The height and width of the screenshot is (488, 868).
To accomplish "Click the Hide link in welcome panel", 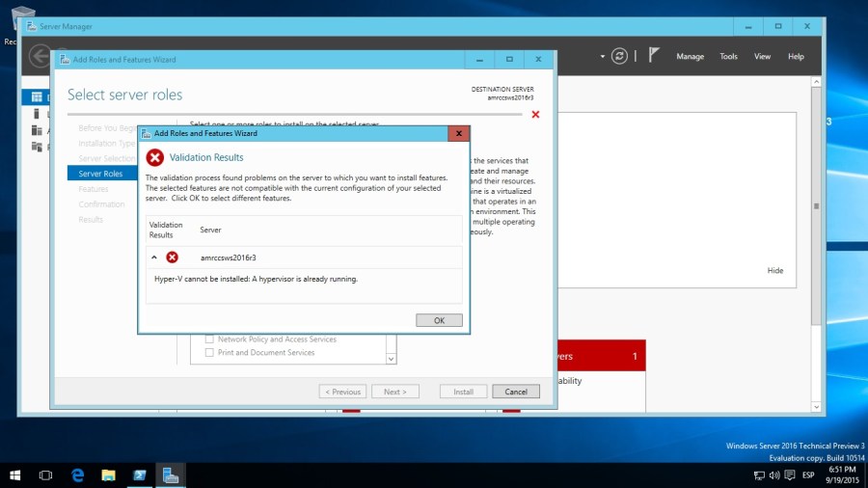I will coord(775,271).
